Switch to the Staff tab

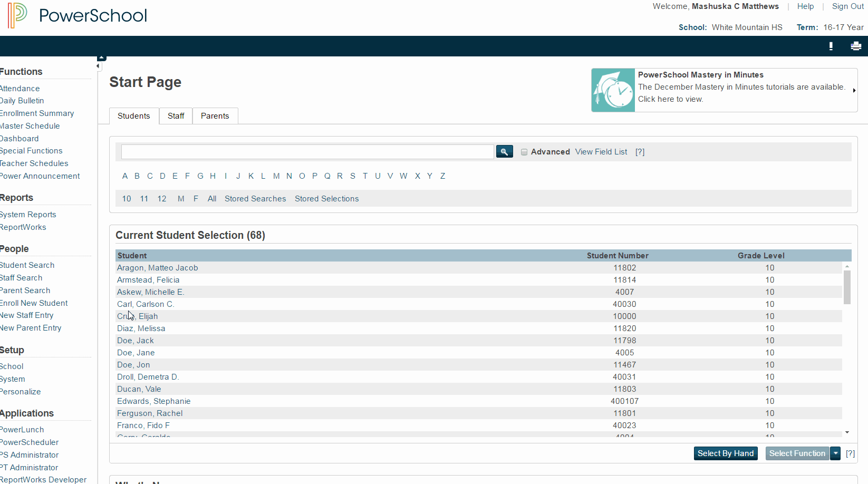[x=176, y=116]
